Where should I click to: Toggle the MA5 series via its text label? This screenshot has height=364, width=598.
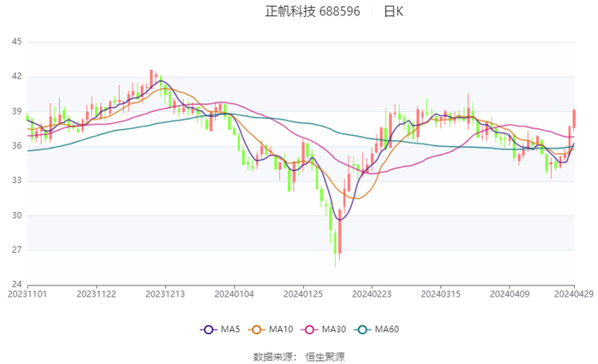(x=230, y=330)
